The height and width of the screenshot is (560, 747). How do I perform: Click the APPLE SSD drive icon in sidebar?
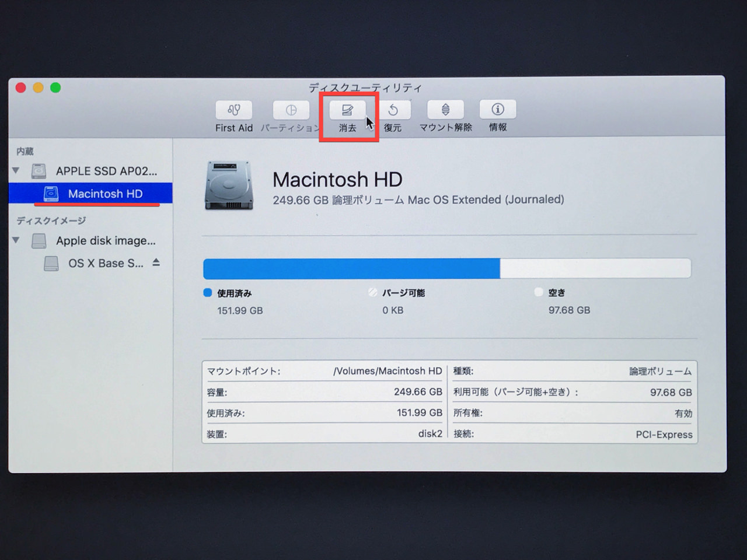pos(39,171)
